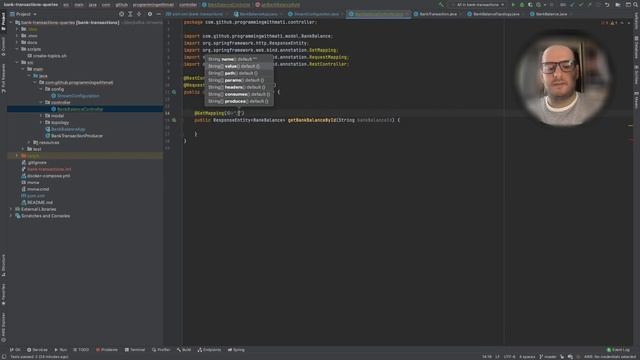Select the target folder in tree
The image size is (640, 360).
coord(33,156)
